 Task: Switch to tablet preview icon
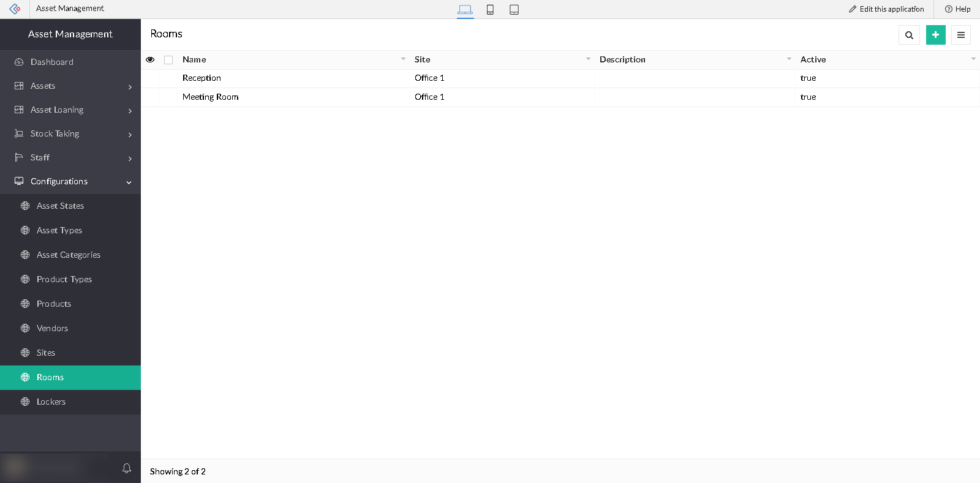coord(514,9)
